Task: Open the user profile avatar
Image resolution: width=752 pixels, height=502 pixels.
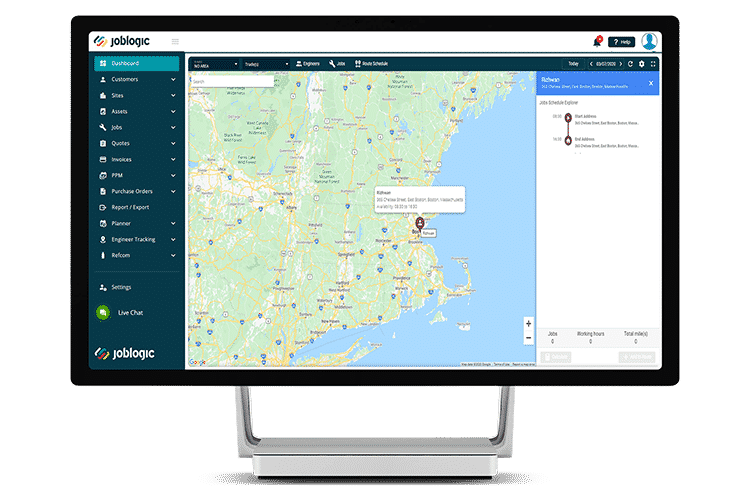Action: coord(649,41)
